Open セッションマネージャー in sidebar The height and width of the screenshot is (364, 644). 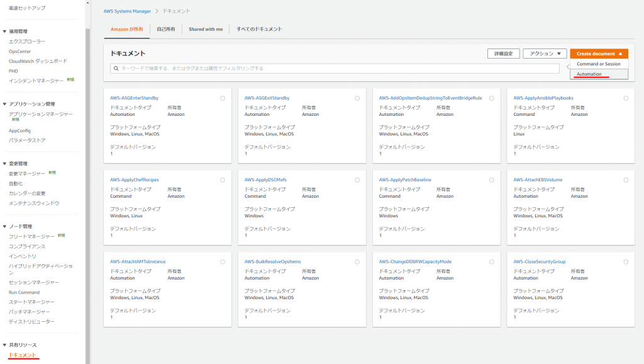(34, 283)
